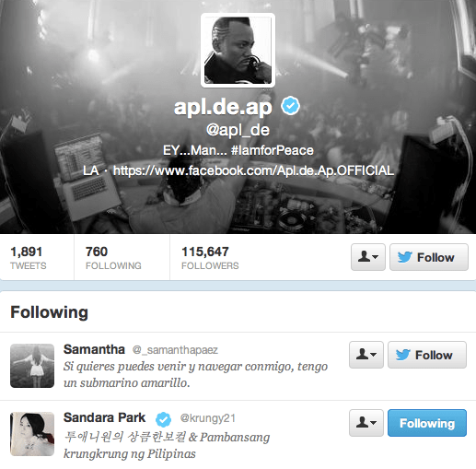476x469 pixels.
Task: Click the #IamforPeace hashtag
Action: point(273,150)
